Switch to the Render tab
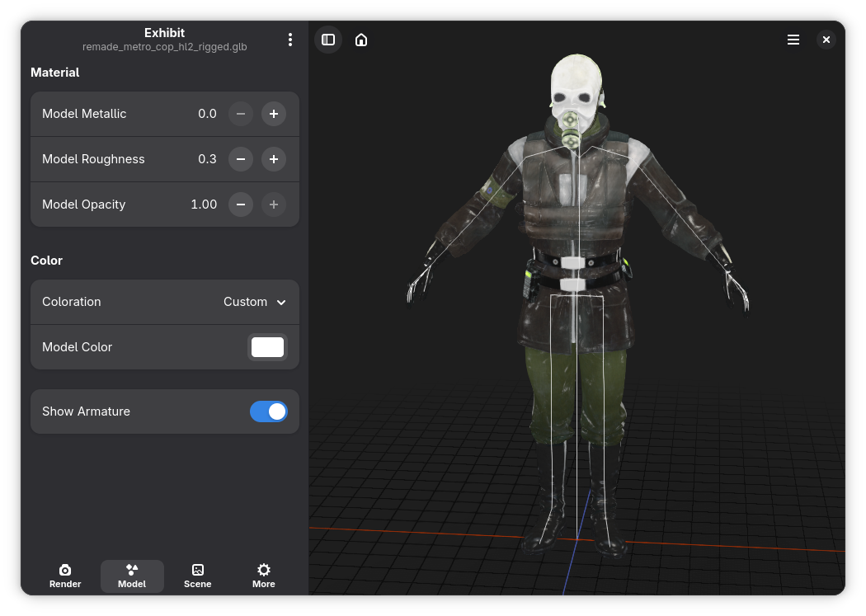The height and width of the screenshot is (616, 866). point(65,576)
